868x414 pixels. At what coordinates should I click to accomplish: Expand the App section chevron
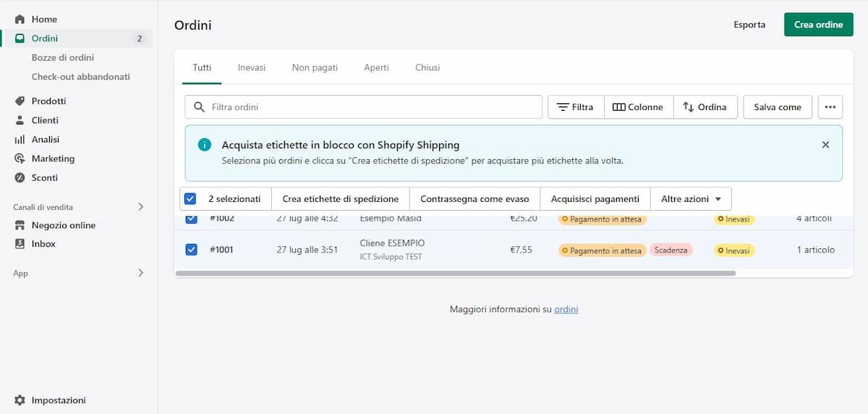pos(141,273)
